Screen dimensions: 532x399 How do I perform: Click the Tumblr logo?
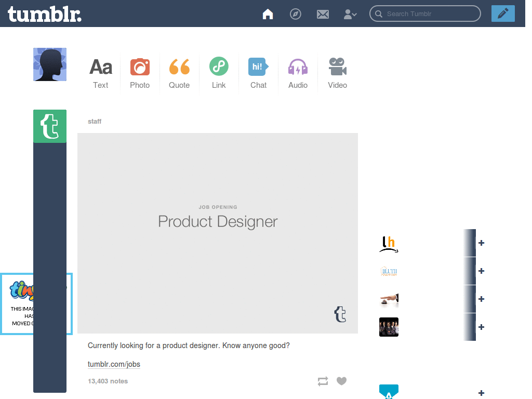point(45,15)
